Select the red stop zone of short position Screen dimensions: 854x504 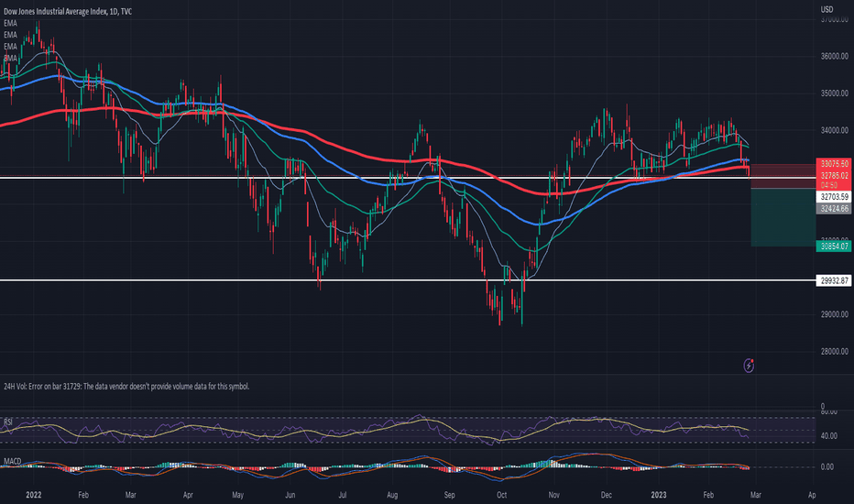click(x=783, y=176)
